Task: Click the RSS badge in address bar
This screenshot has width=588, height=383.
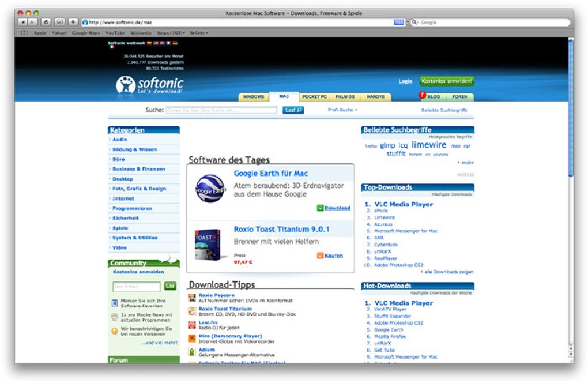Action: point(398,22)
